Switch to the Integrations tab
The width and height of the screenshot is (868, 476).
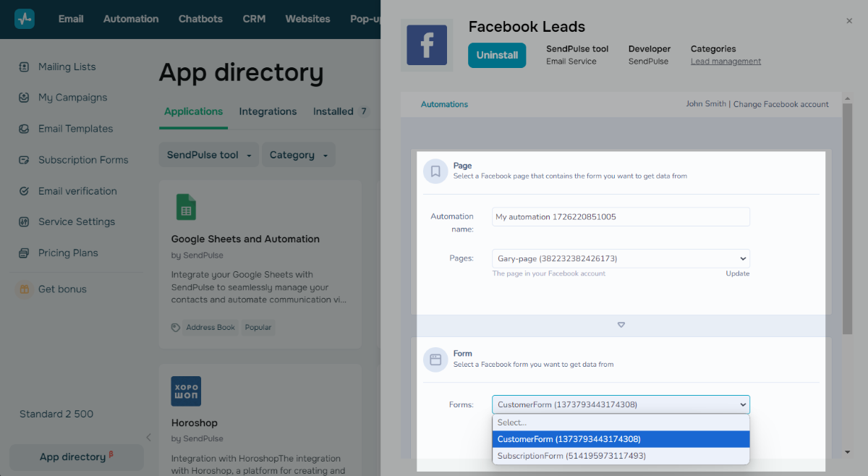point(268,111)
